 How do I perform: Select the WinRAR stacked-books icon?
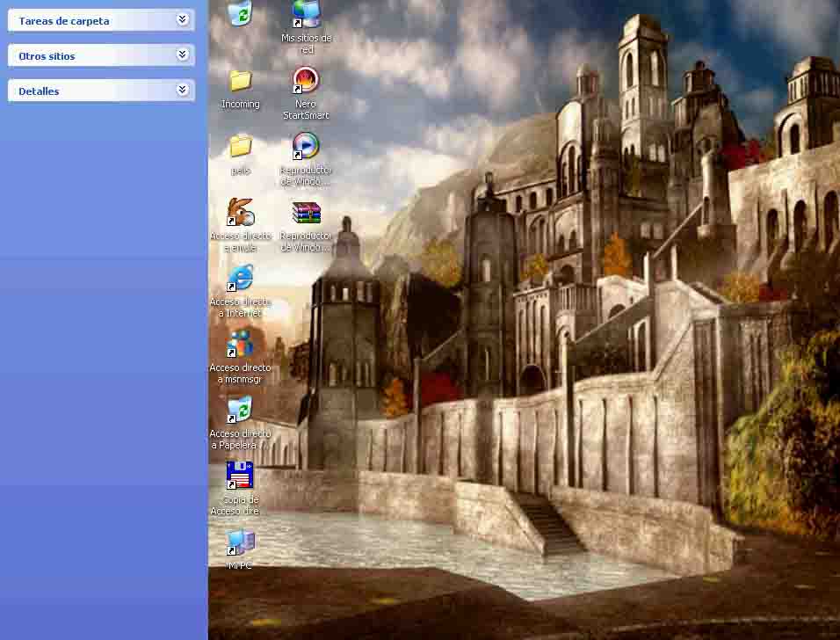pos(306,212)
